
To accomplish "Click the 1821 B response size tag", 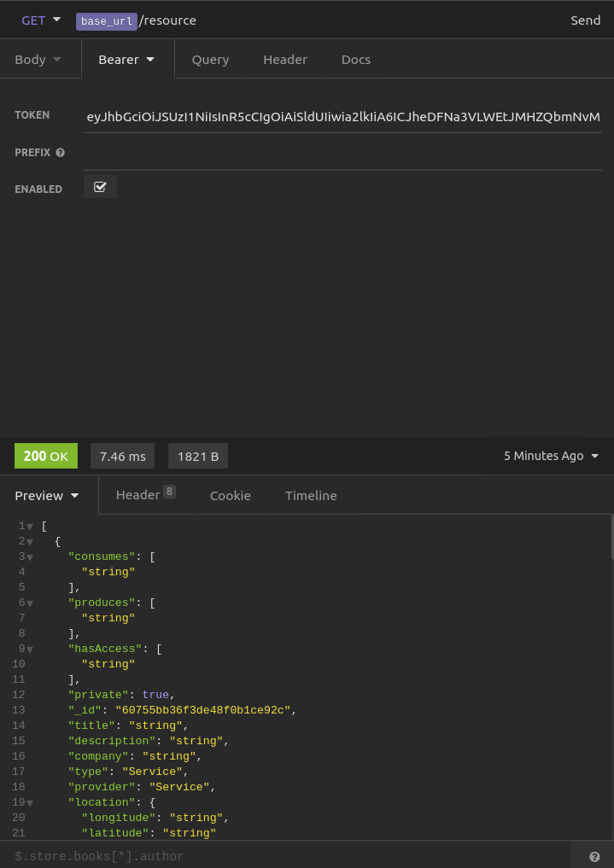I will point(197,456).
